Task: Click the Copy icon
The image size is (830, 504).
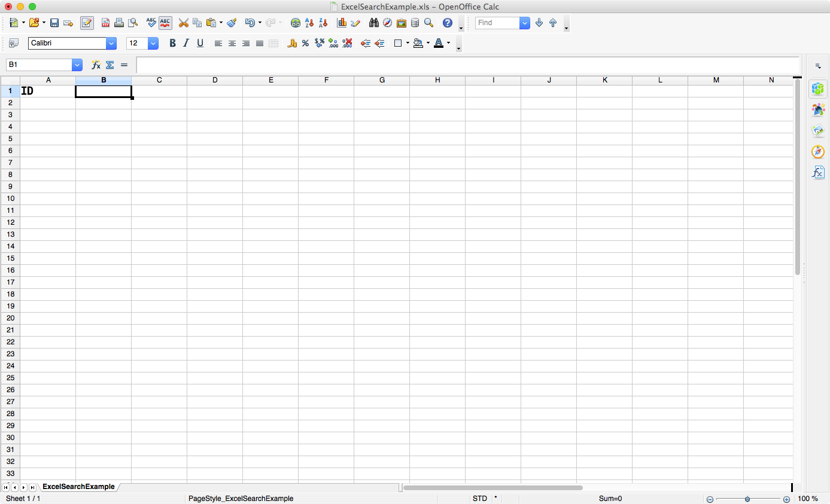Action: (197, 23)
